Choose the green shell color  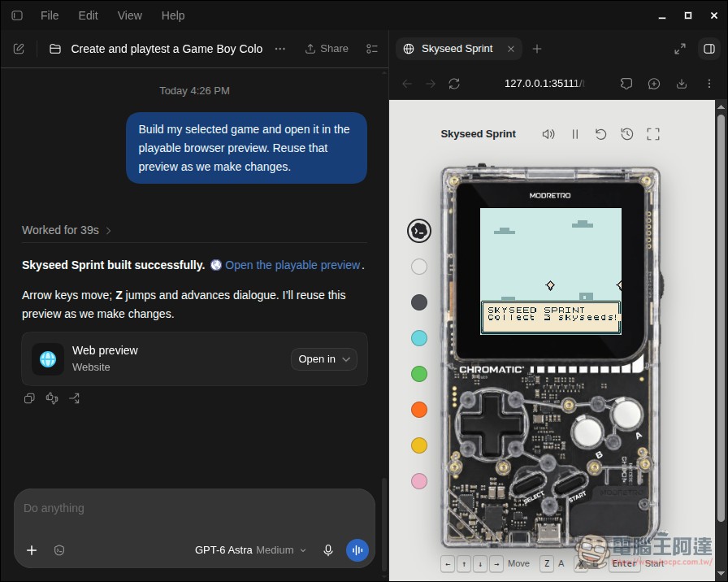point(419,374)
